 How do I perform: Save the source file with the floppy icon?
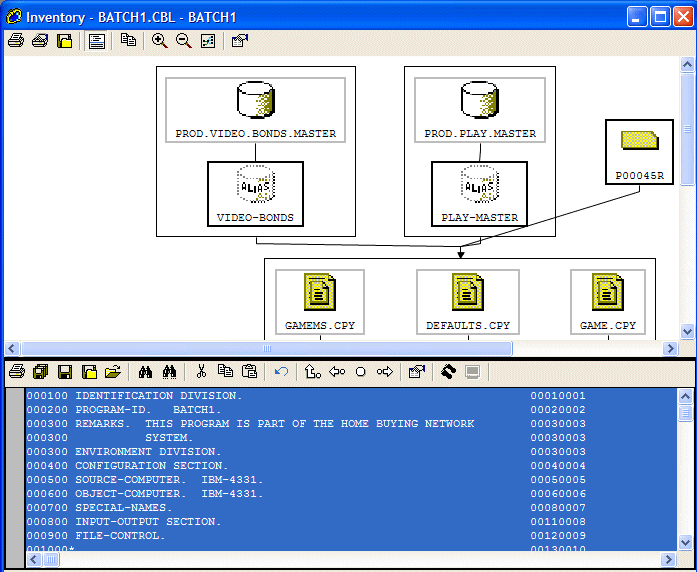tap(65, 371)
